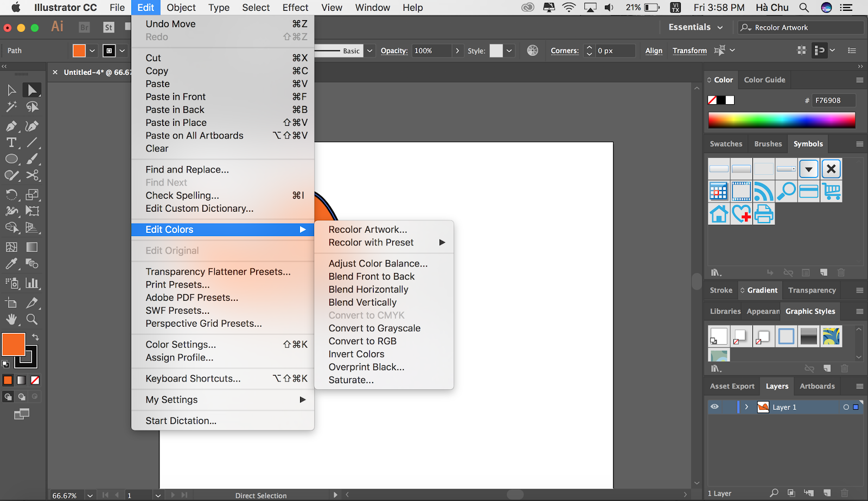Select the Column Graph tool
The width and height of the screenshot is (868, 501).
point(32,283)
